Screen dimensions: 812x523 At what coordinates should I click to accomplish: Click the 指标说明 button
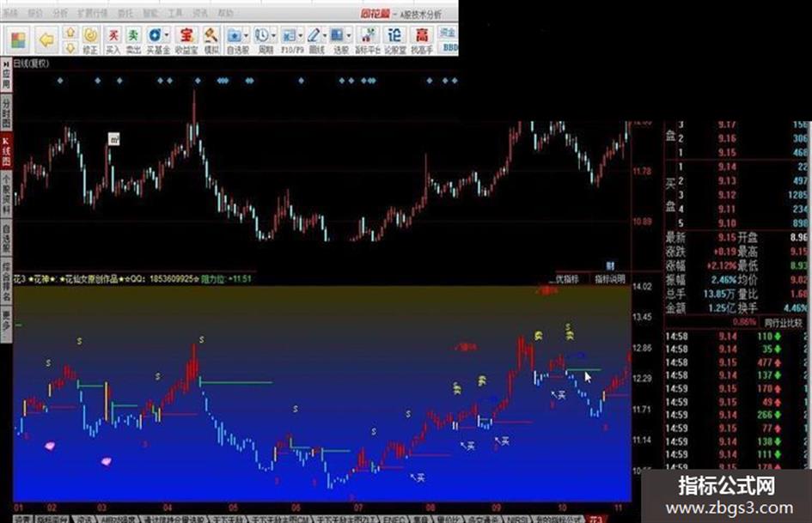[x=609, y=279]
